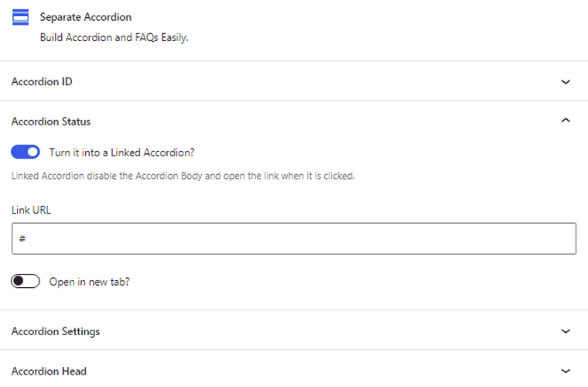Click the Separate Accordion block icon
The image size is (588, 387).
tap(20, 17)
